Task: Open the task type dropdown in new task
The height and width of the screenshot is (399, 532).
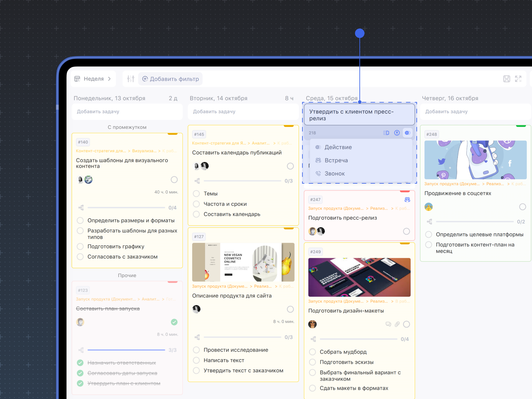Action: 408,133
